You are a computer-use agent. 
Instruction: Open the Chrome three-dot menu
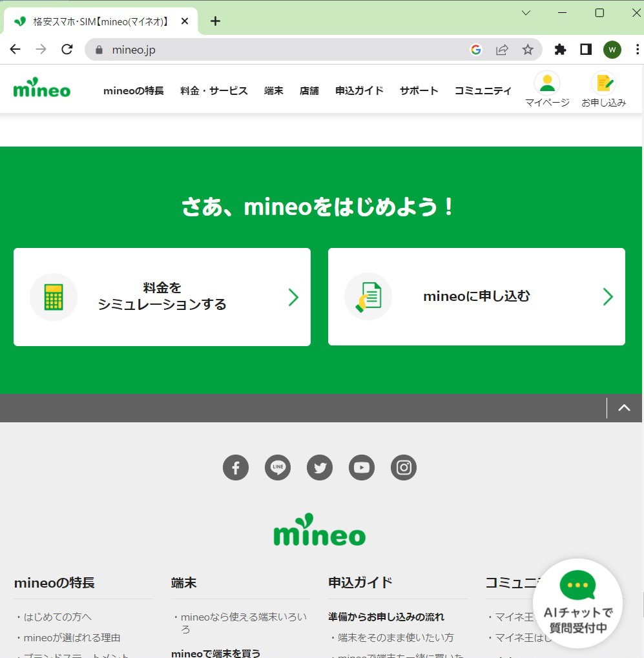[x=638, y=50]
